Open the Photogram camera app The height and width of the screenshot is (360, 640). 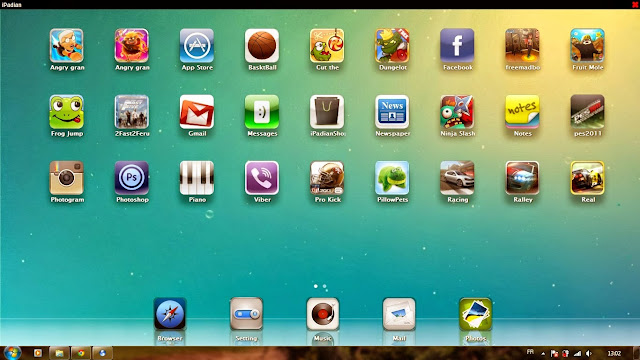(67, 178)
